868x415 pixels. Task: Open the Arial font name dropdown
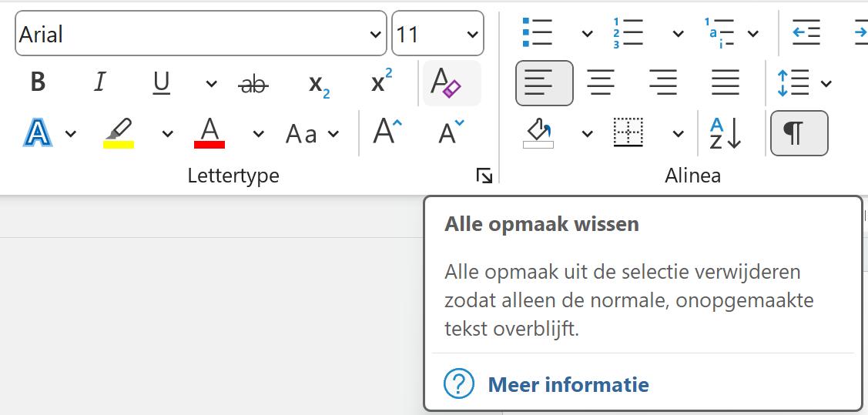click(375, 35)
